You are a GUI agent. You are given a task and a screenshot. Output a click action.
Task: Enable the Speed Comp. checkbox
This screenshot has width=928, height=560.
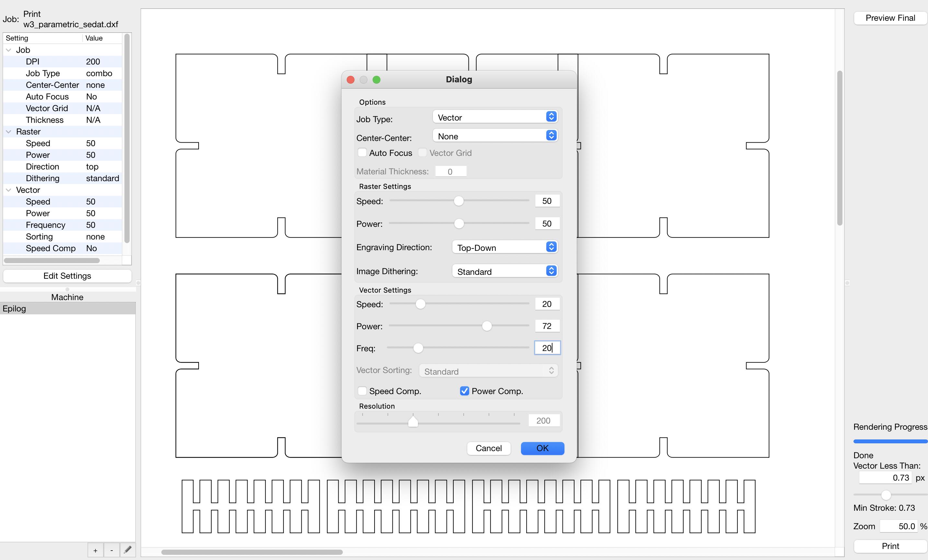362,391
